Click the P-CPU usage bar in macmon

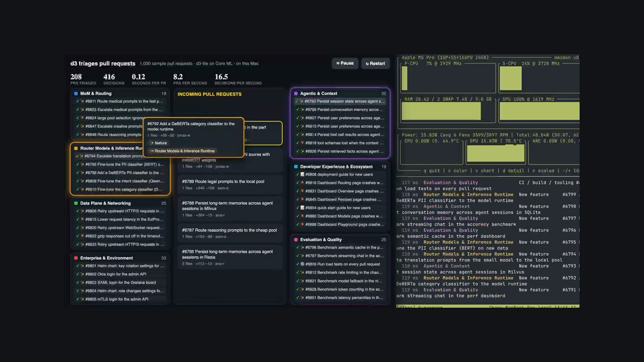(x=405, y=78)
